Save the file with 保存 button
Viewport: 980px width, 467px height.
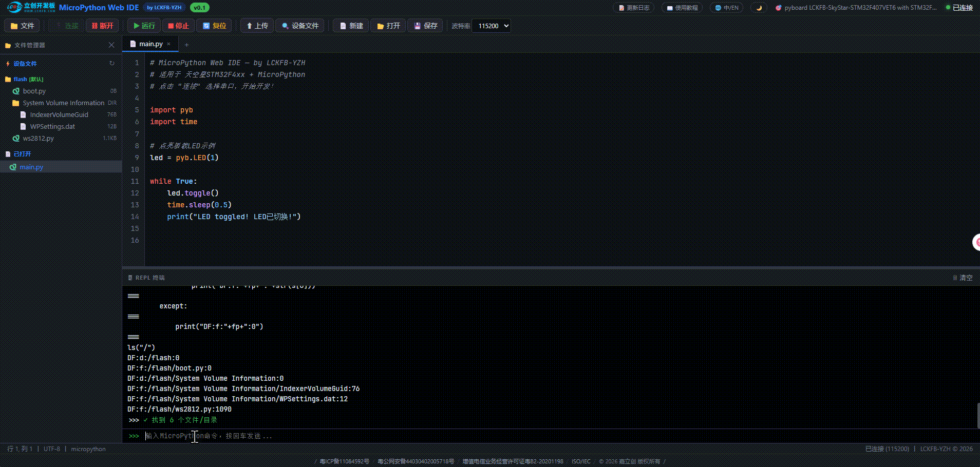click(x=425, y=26)
